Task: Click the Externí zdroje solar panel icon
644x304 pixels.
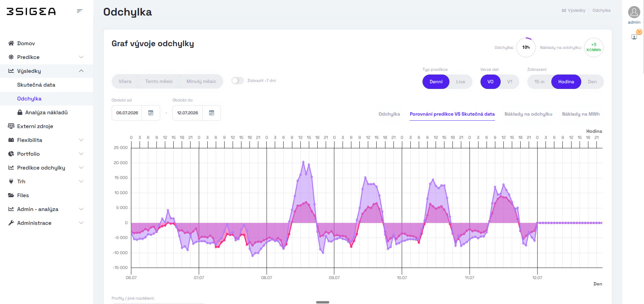Action: 11,126
